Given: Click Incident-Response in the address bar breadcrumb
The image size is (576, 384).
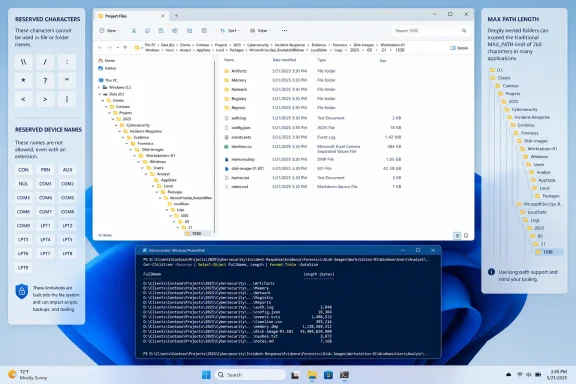Looking at the screenshot, I should click(290, 45).
